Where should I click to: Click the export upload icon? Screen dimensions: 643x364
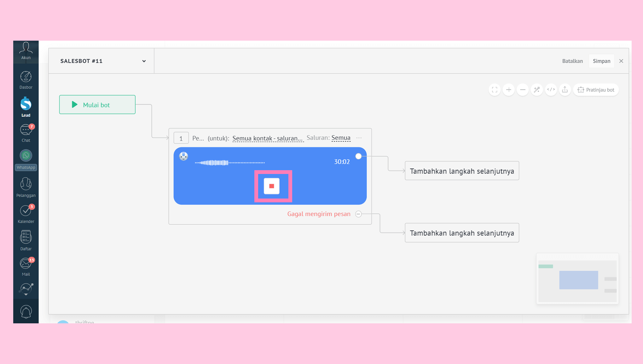tap(565, 90)
